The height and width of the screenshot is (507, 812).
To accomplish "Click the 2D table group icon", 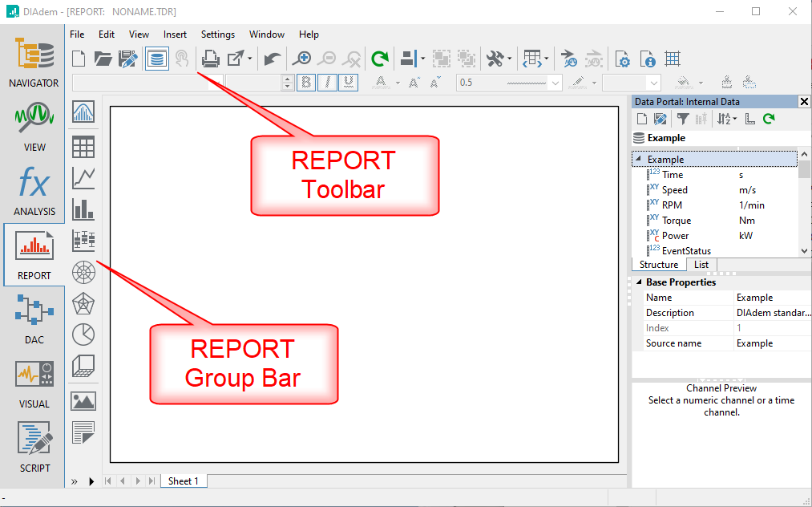I will coord(83,147).
